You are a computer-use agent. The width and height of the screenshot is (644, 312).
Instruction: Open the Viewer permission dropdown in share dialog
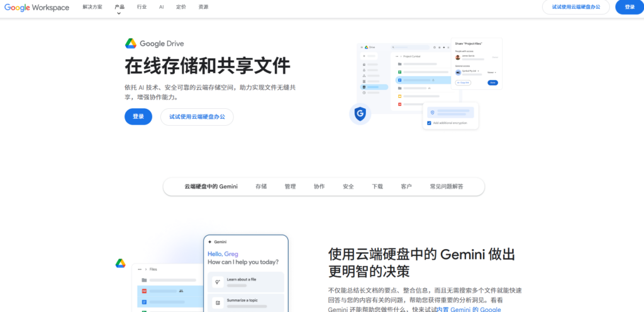click(491, 72)
